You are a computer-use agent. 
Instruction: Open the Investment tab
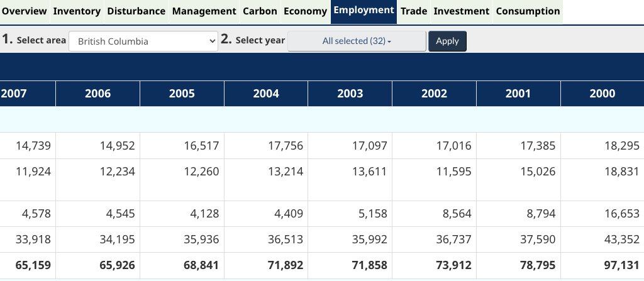pyautogui.click(x=462, y=11)
